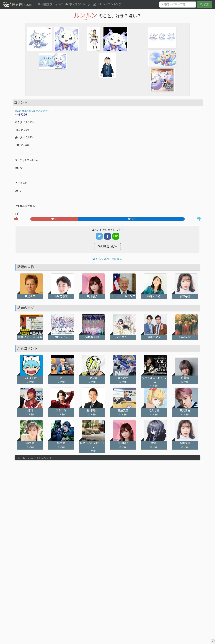Open 僕とうみのスローライフ comment card
Image resolution: width=215 pixels, height=644 pixels.
pyautogui.click(x=92, y=437)
